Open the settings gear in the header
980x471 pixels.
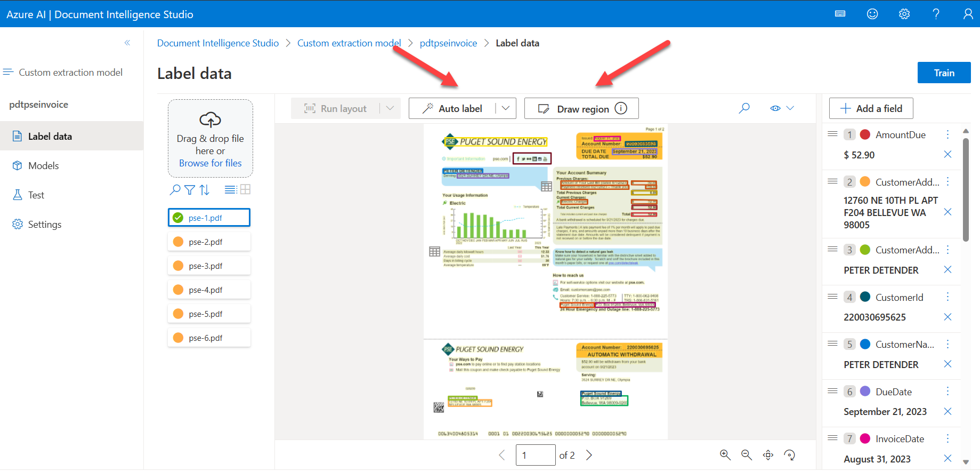coord(904,14)
